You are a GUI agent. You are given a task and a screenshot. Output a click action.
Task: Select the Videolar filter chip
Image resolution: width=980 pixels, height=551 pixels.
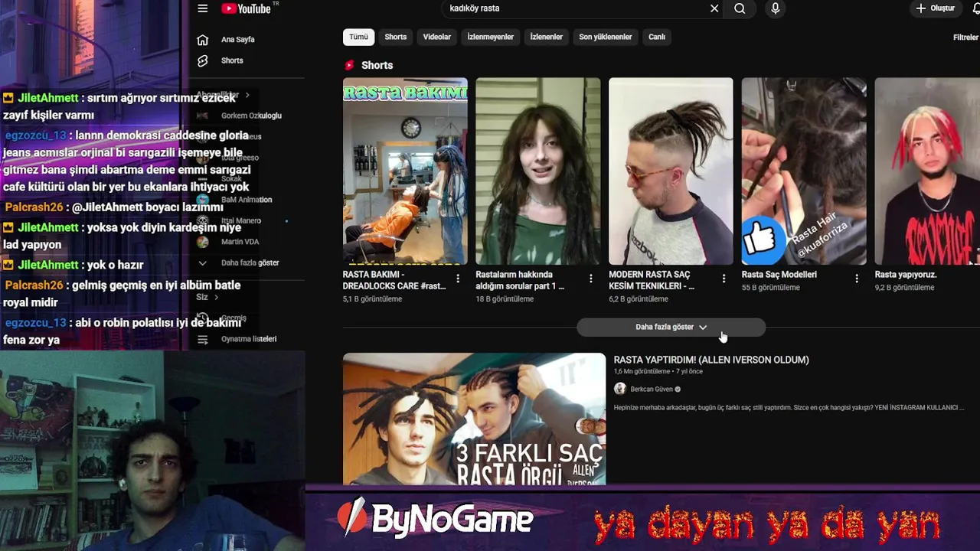(x=437, y=37)
